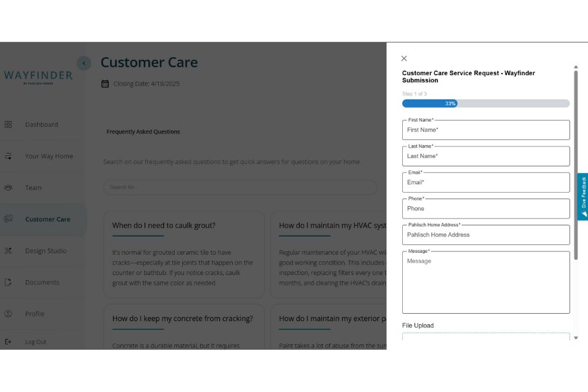Click the FAQ search box
Screen dimensions: 588x392
pos(240,187)
